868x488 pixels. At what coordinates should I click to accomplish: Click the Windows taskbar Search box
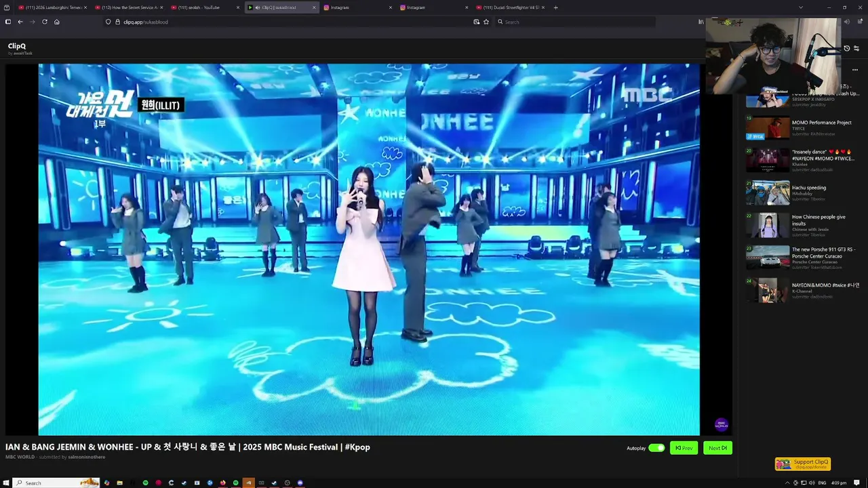(56, 483)
